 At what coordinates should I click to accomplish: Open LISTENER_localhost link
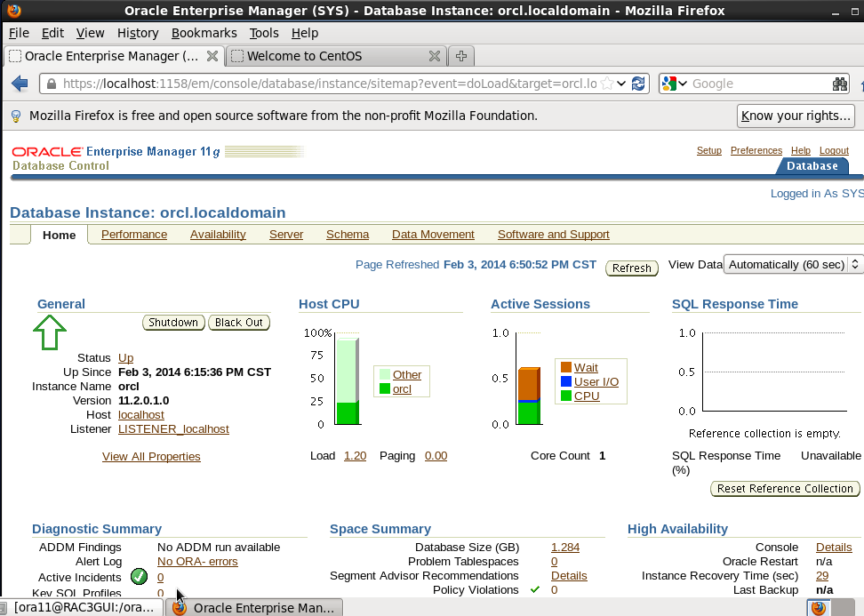click(173, 429)
